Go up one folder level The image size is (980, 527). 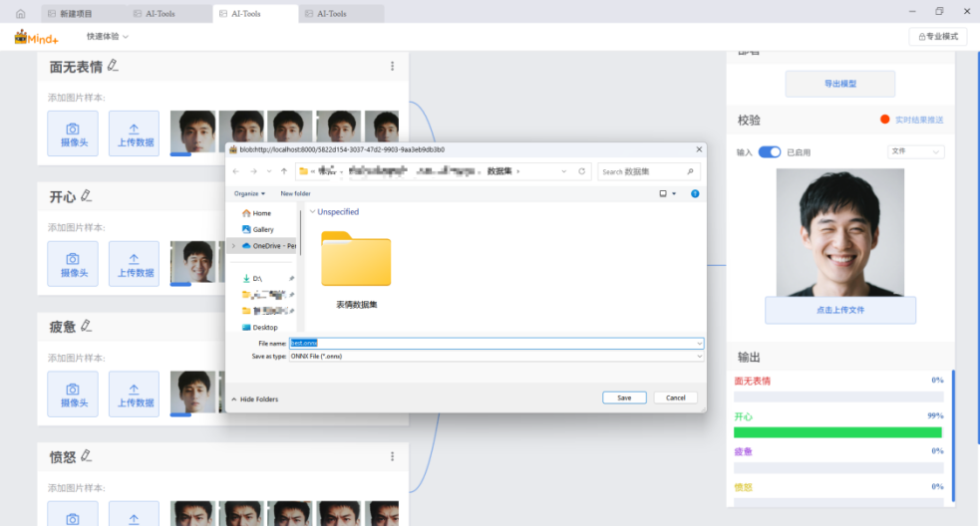pos(284,171)
